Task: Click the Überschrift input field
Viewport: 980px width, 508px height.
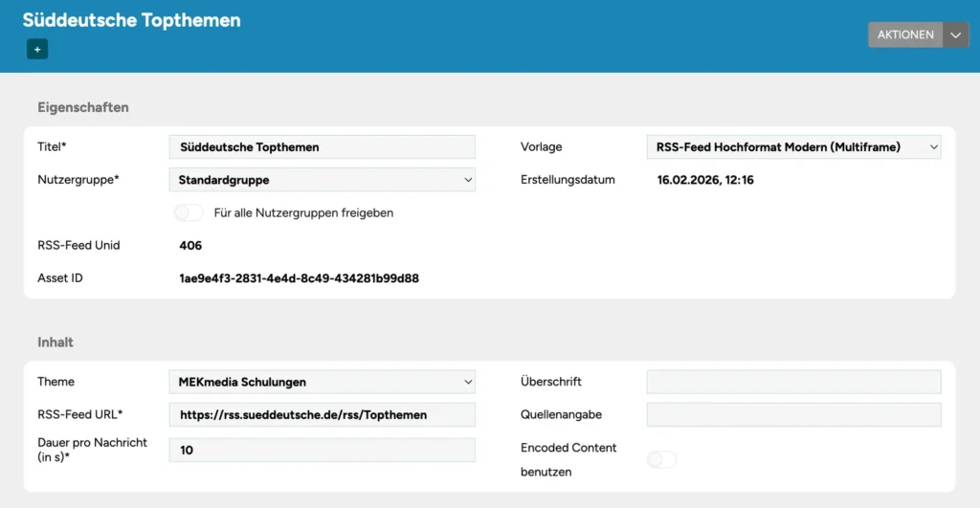Action: click(x=793, y=382)
